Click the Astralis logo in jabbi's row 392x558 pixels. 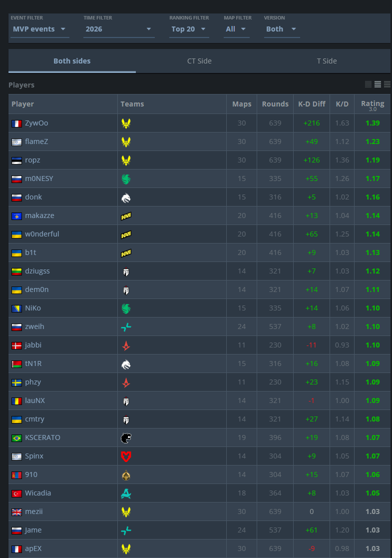[x=126, y=345]
